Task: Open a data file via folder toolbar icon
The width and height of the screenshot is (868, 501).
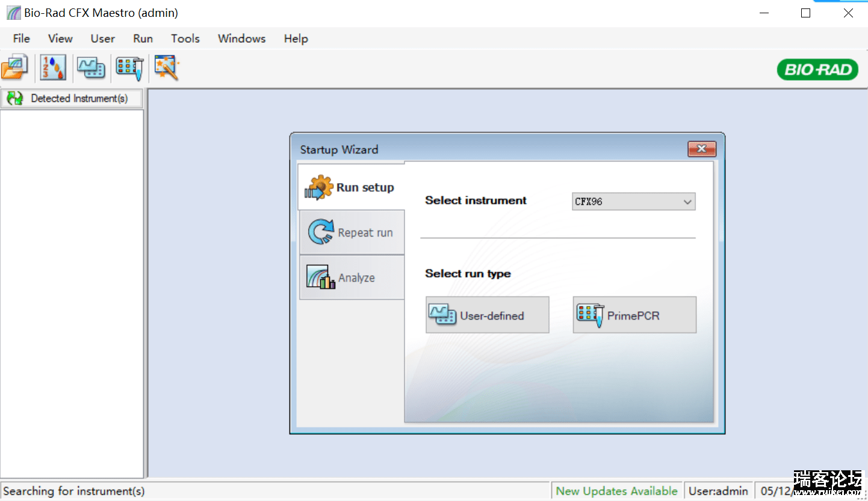Action: [15, 67]
